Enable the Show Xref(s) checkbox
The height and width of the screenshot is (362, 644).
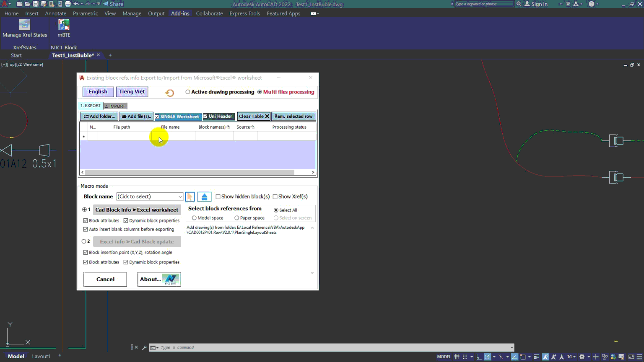coord(275,197)
